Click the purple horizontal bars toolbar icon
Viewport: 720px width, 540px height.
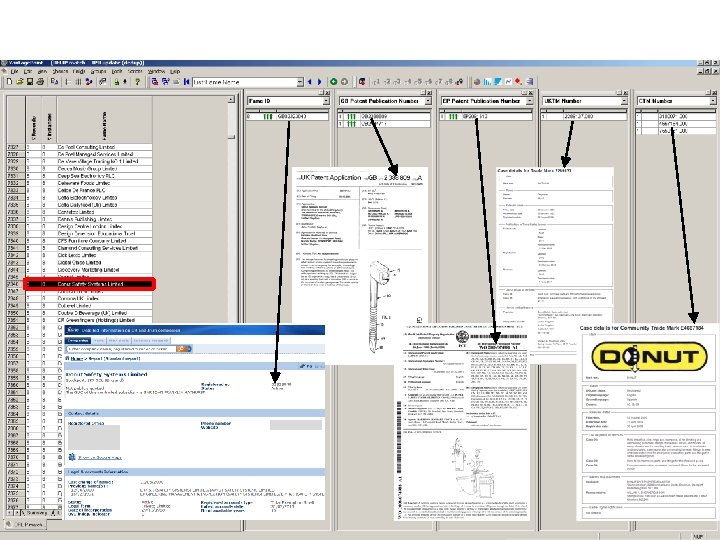(529, 82)
